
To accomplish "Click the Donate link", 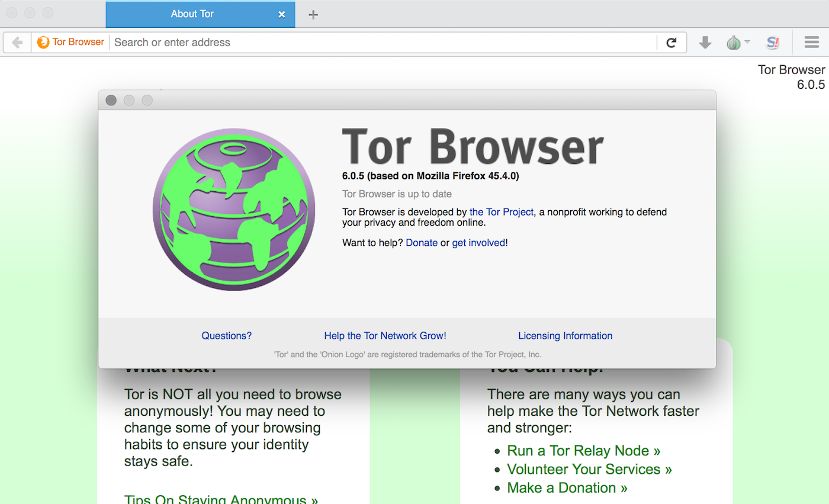I will 422,243.
